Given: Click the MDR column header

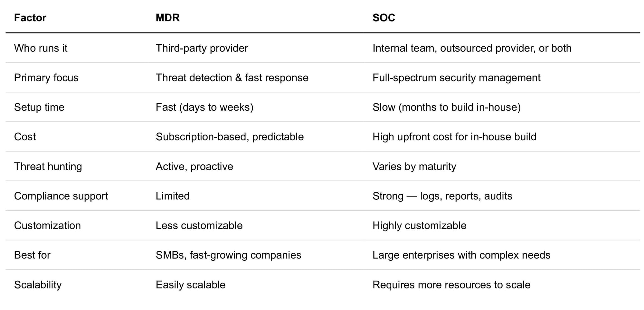Looking at the screenshot, I should 167,18.
